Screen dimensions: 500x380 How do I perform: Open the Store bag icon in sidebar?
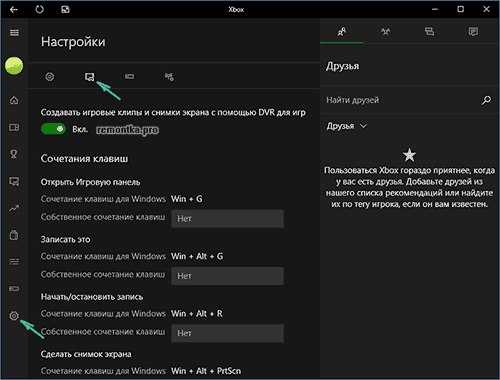14,235
